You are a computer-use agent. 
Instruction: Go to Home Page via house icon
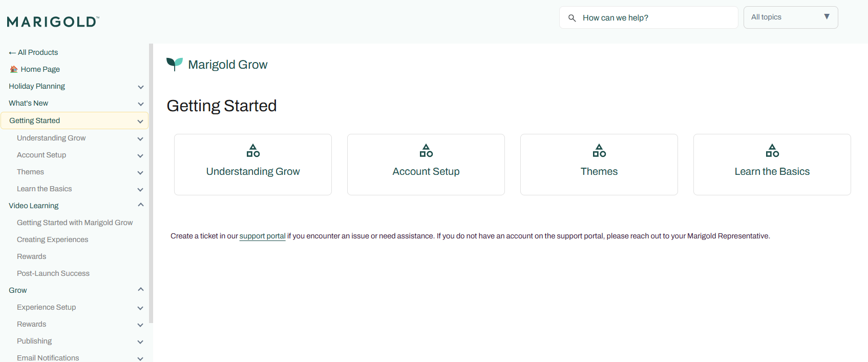click(14, 69)
